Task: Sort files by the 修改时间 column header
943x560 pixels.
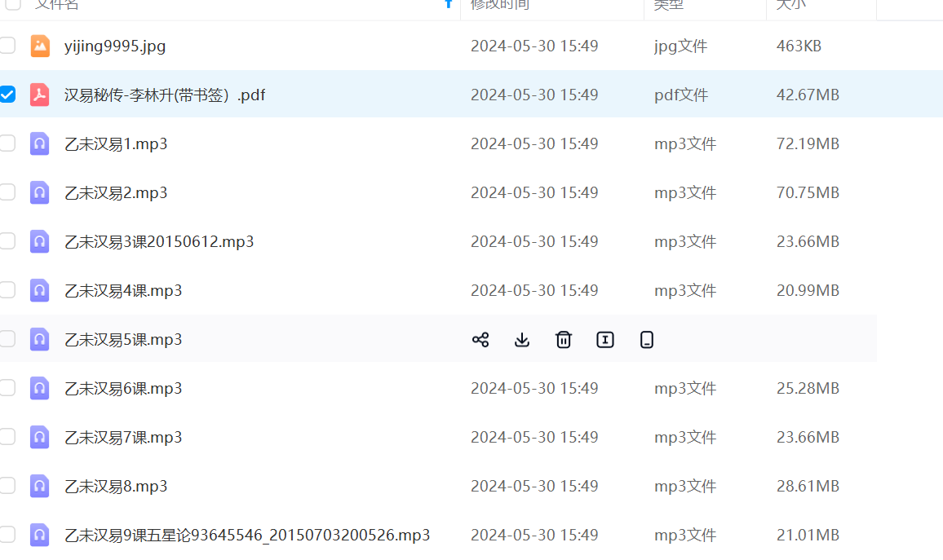Action: 499,5
